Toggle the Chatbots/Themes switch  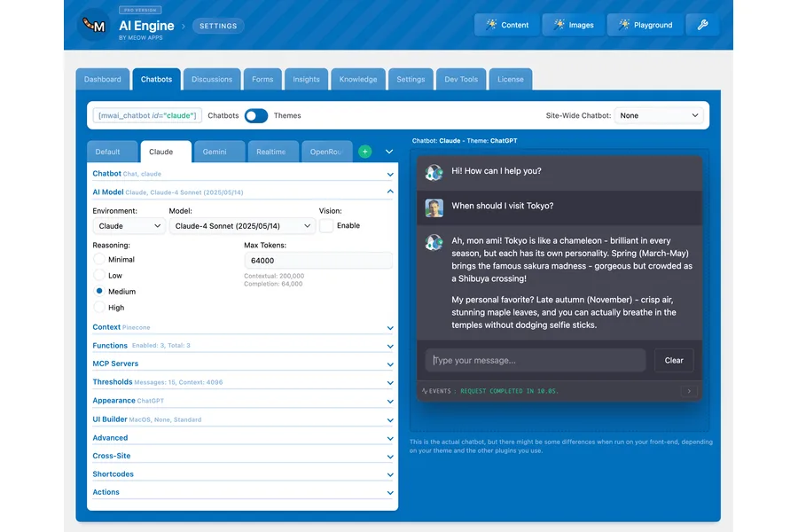(256, 115)
